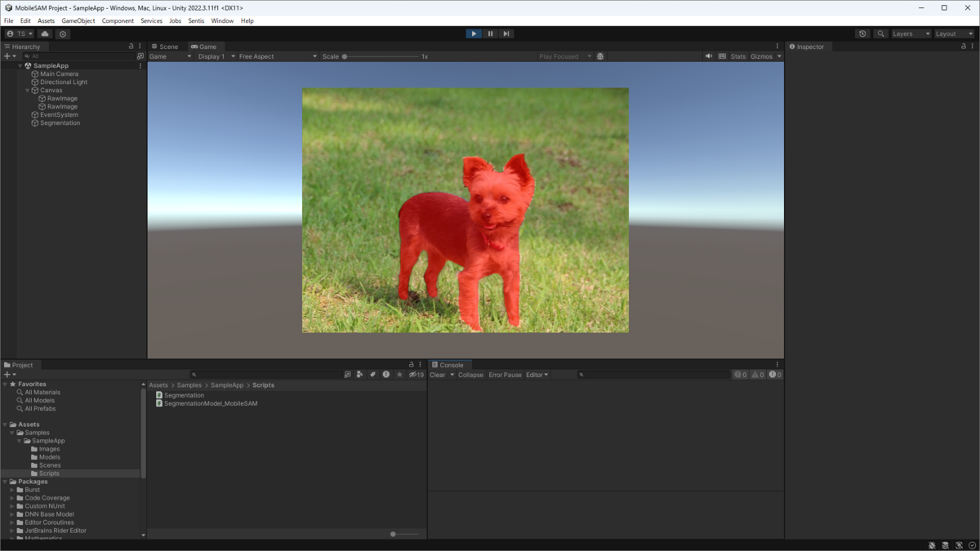Screen dimensions: 980x551
Task: Open the Free Aspect dropdown
Action: (x=278, y=56)
